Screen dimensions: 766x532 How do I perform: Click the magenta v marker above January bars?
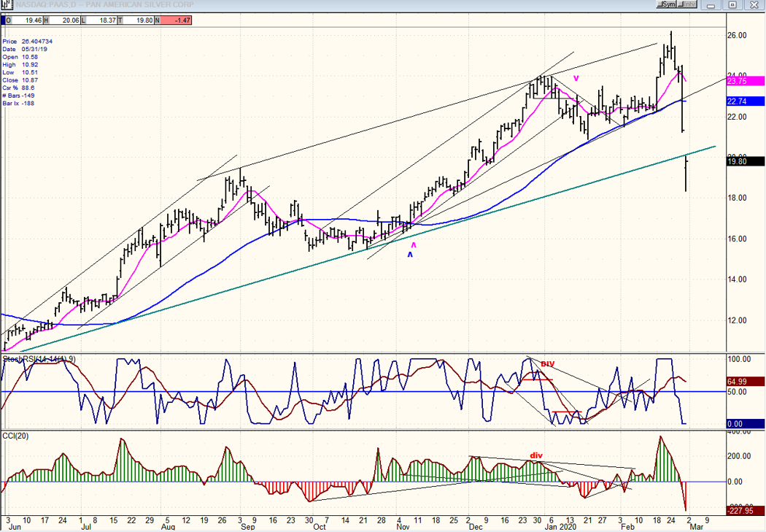pyautogui.click(x=576, y=78)
